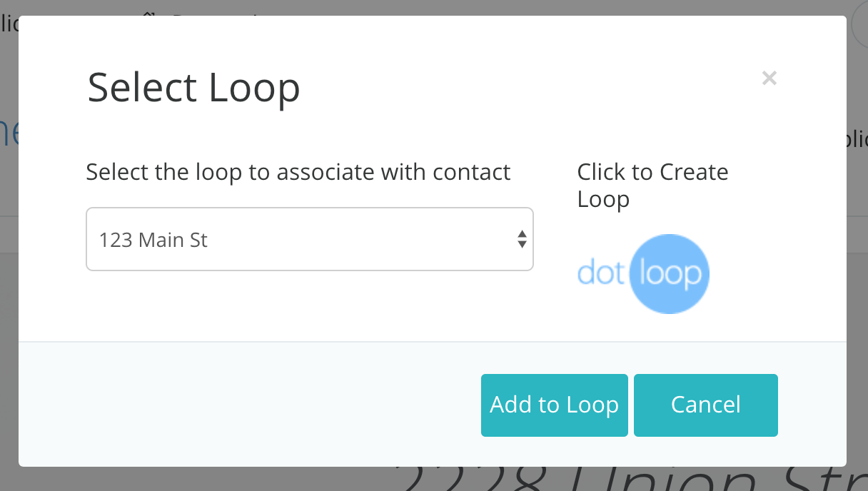The height and width of the screenshot is (491, 868).
Task: Click the teal Add to Loop button text
Action: point(554,405)
